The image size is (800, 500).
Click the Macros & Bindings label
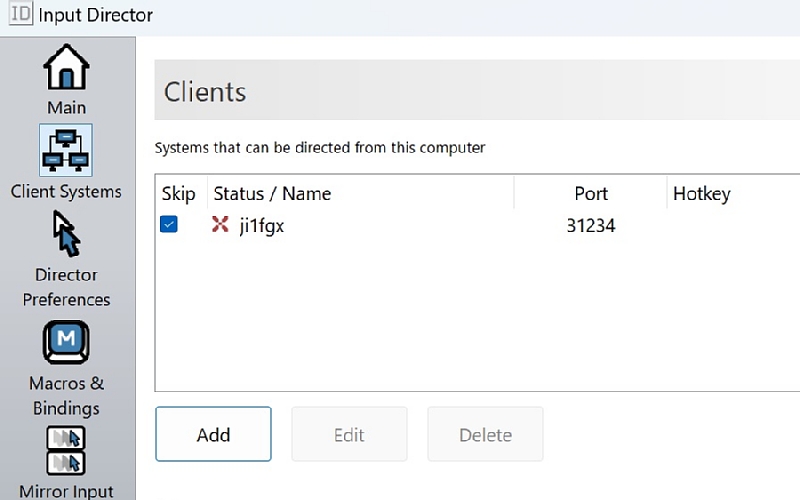click(x=66, y=396)
